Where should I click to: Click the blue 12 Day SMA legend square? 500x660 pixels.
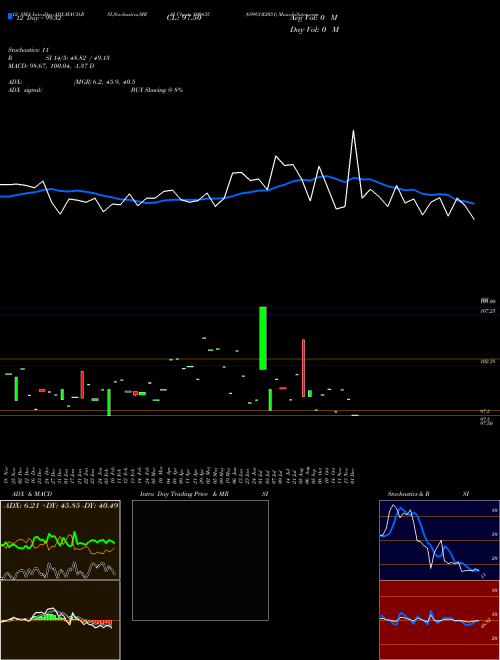click(x=10, y=16)
